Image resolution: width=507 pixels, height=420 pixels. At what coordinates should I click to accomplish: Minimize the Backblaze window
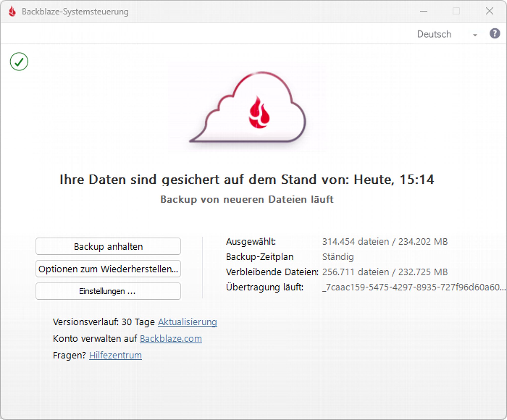[424, 11]
